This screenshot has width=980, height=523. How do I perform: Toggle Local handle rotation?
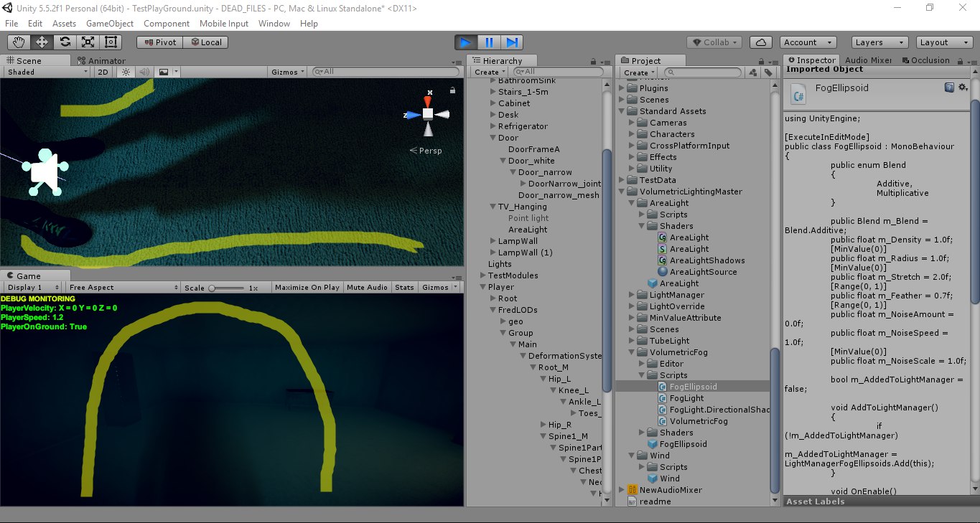[x=205, y=42]
